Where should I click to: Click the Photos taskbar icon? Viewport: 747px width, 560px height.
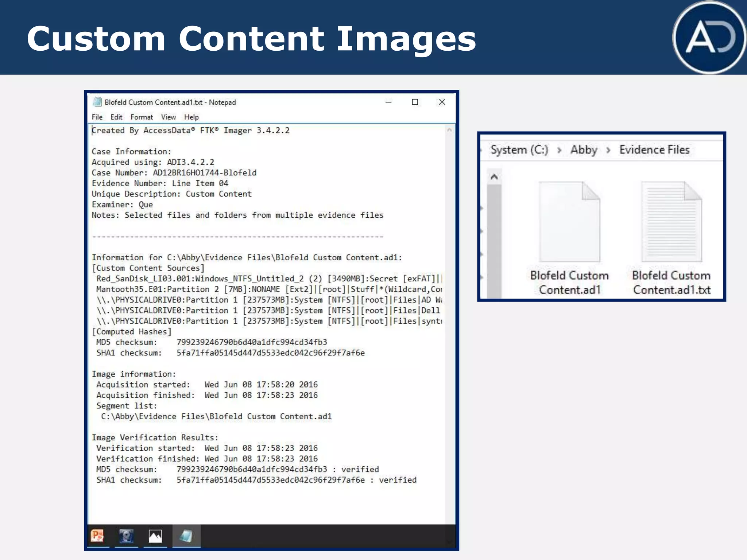point(155,536)
